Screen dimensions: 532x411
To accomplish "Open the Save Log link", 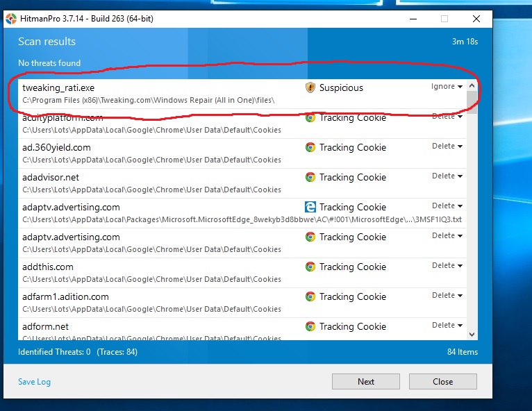I will click(x=34, y=382).
